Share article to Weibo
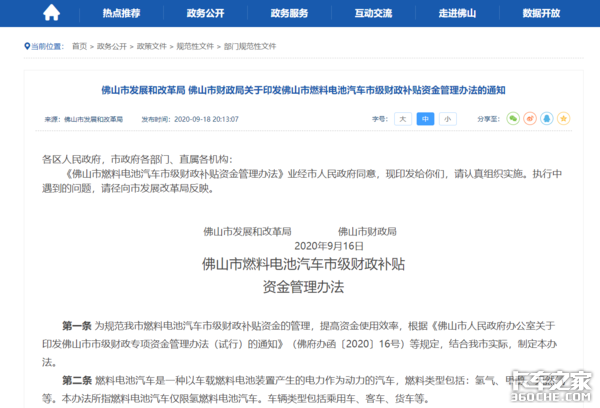 point(530,118)
